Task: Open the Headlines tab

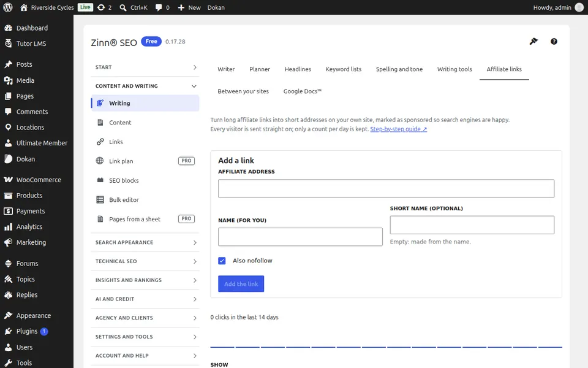Action: (x=298, y=69)
